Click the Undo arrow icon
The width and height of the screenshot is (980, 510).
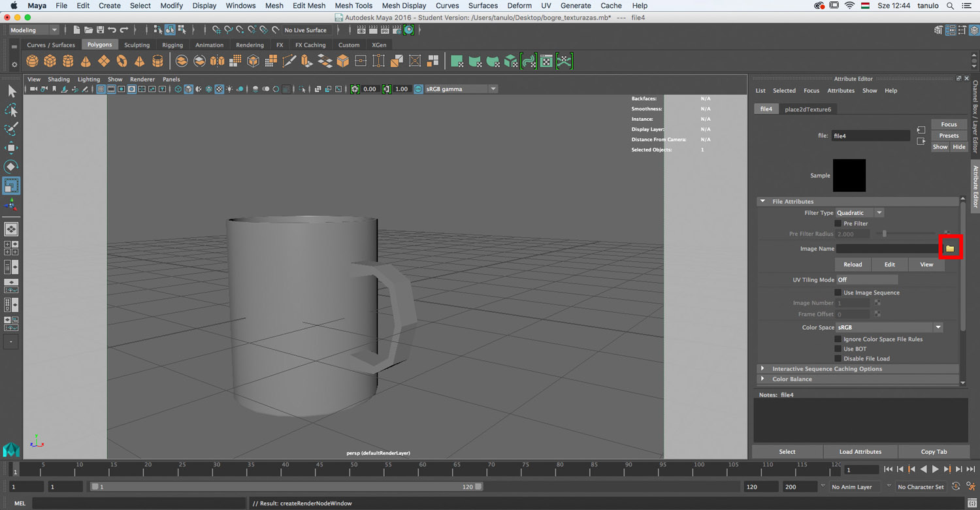click(112, 30)
